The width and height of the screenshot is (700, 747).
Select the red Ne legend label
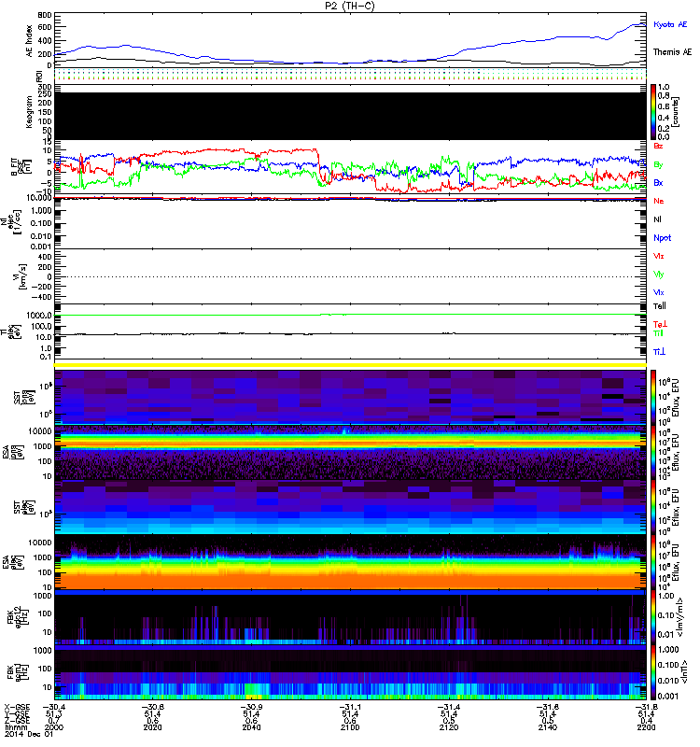click(659, 201)
